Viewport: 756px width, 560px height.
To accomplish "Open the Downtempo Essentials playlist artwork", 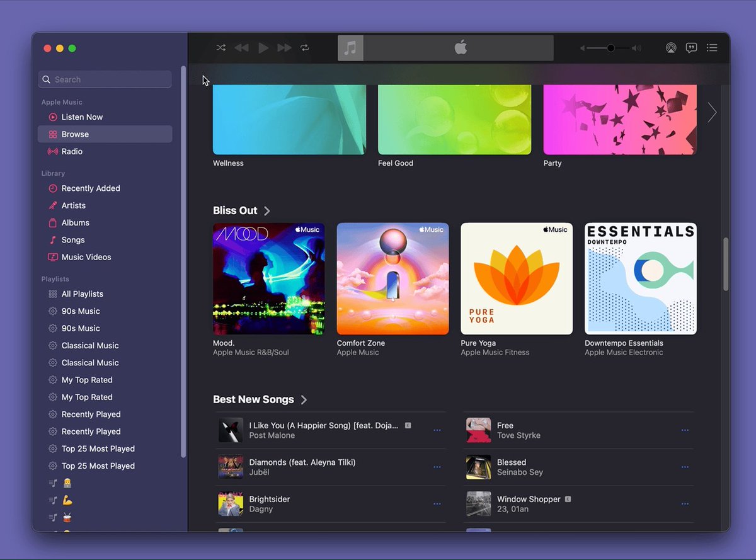I will [x=641, y=278].
